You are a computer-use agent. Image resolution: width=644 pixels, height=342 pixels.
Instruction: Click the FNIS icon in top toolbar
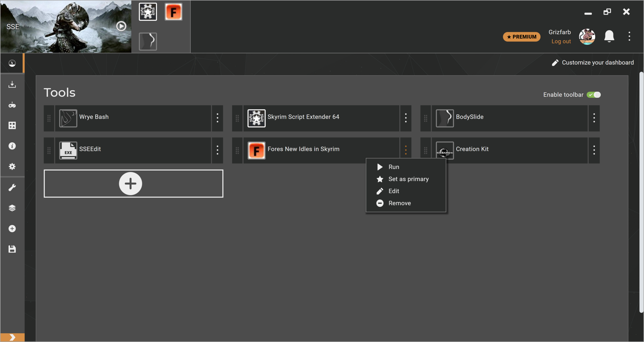pos(173,12)
